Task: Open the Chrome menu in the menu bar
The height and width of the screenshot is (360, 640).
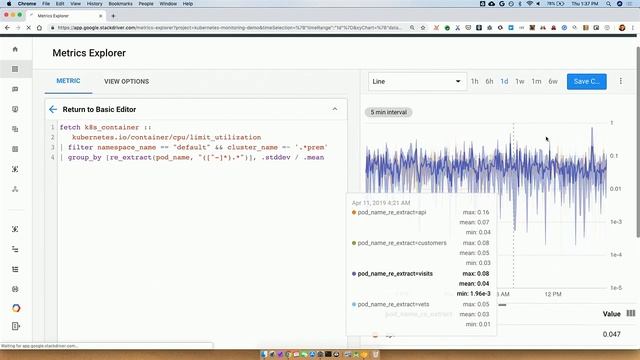Action: click(x=27, y=4)
